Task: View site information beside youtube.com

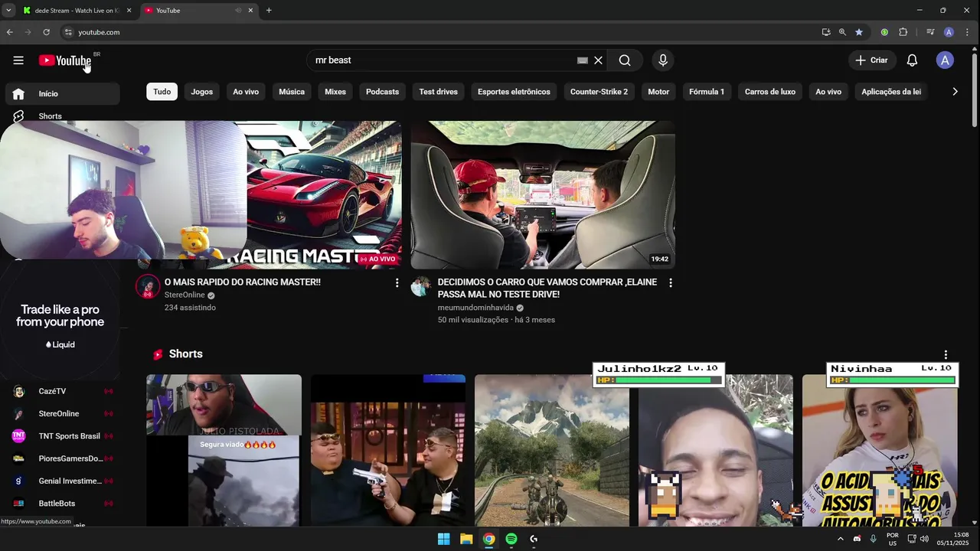Action: coord(68,32)
